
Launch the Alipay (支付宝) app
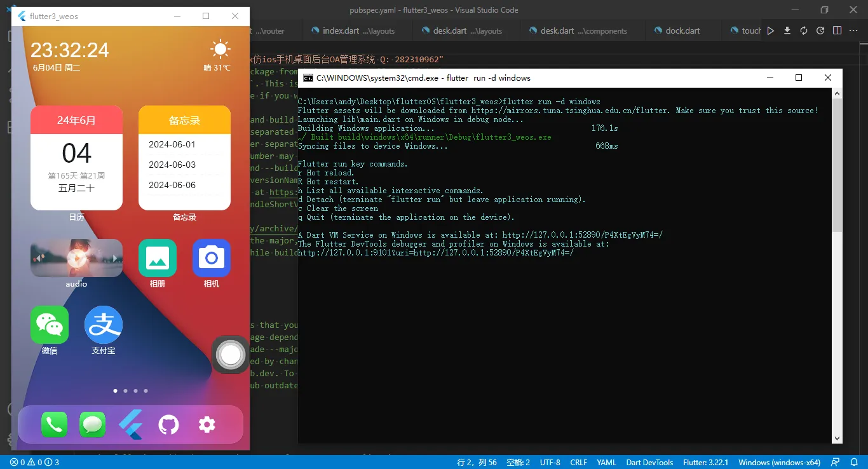104,325
